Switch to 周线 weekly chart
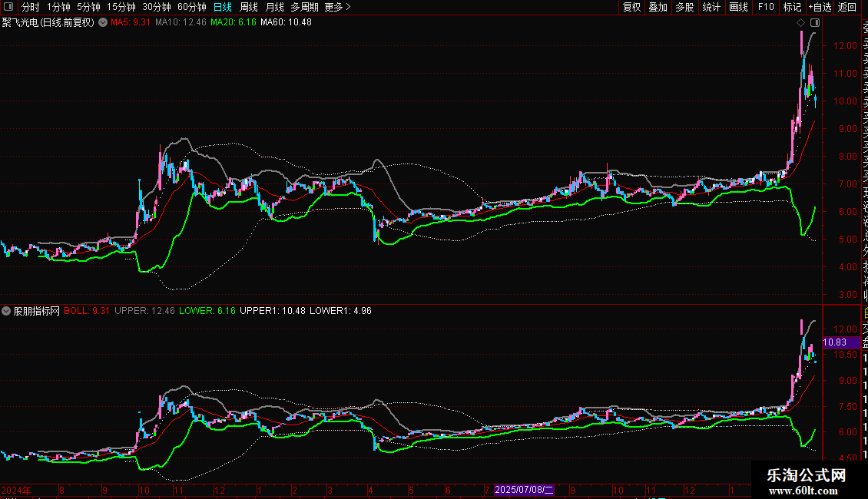 click(249, 7)
